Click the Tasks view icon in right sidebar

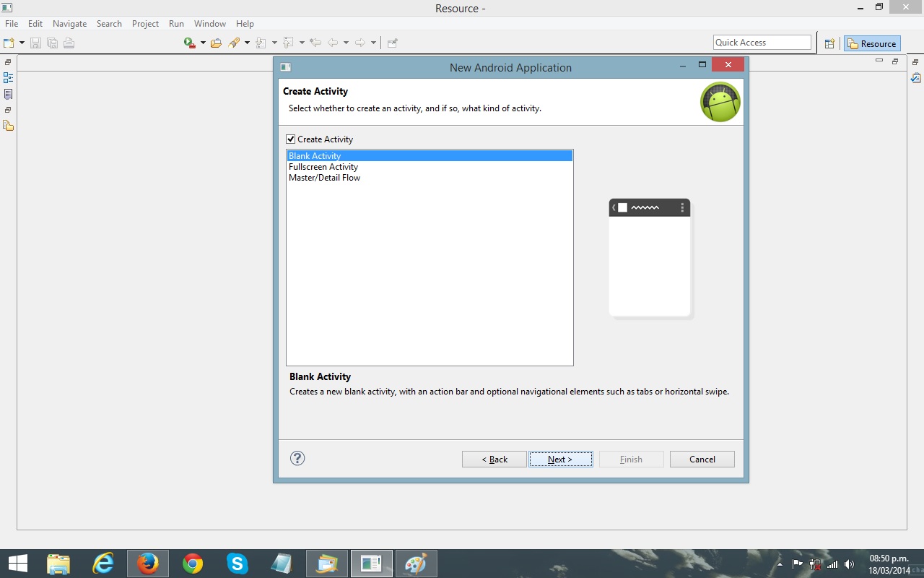pos(916,78)
